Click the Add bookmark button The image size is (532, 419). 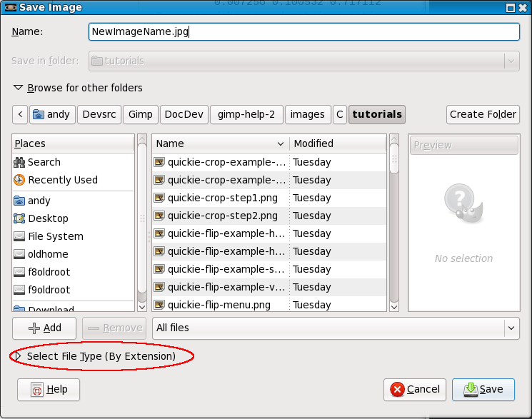44,328
